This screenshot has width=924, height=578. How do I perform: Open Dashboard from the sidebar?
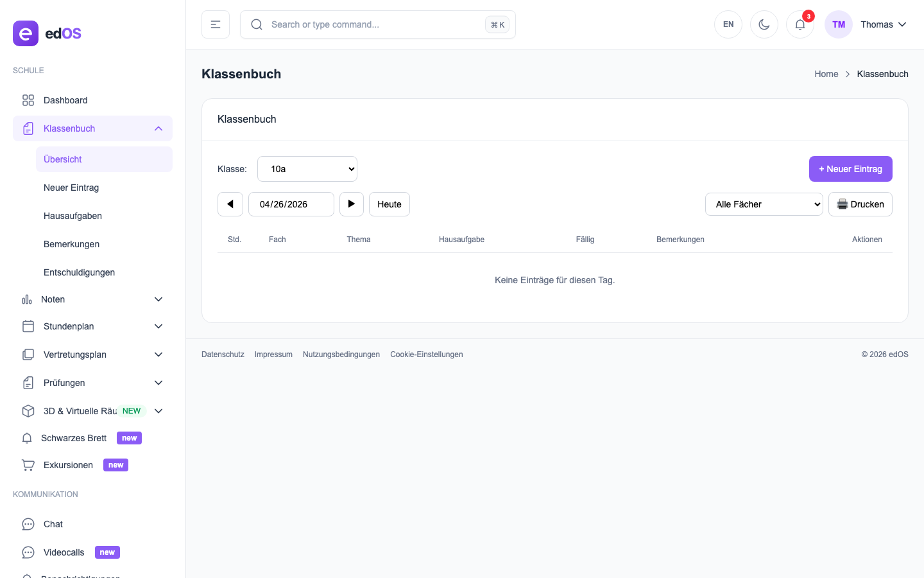pos(65,100)
